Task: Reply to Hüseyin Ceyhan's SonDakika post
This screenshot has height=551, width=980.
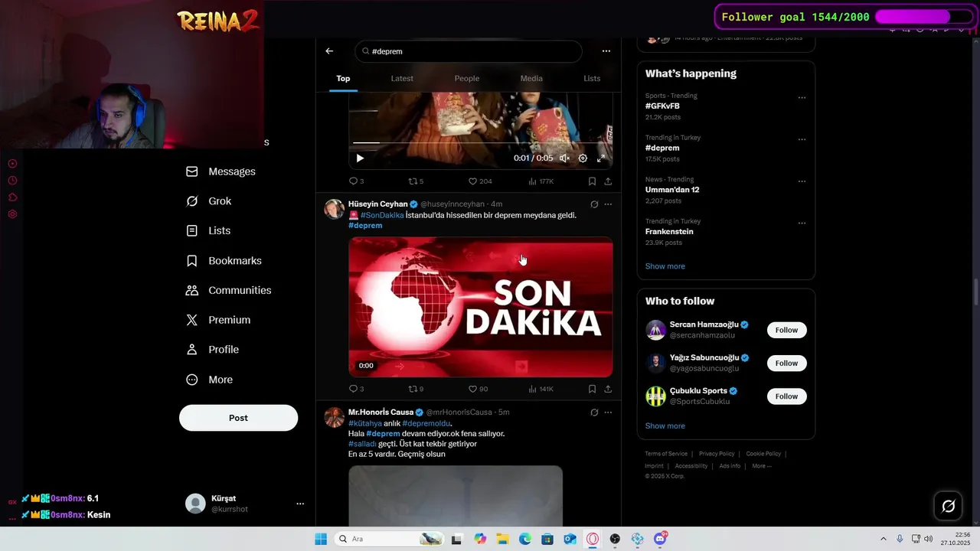Action: pyautogui.click(x=356, y=389)
